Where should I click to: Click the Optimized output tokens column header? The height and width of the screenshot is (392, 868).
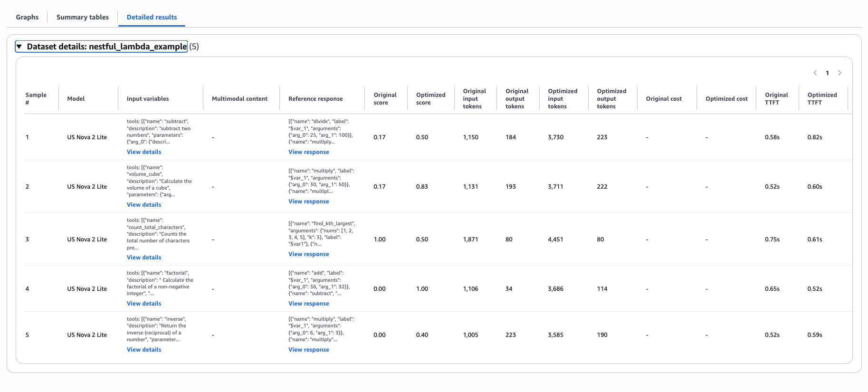pyautogui.click(x=611, y=99)
